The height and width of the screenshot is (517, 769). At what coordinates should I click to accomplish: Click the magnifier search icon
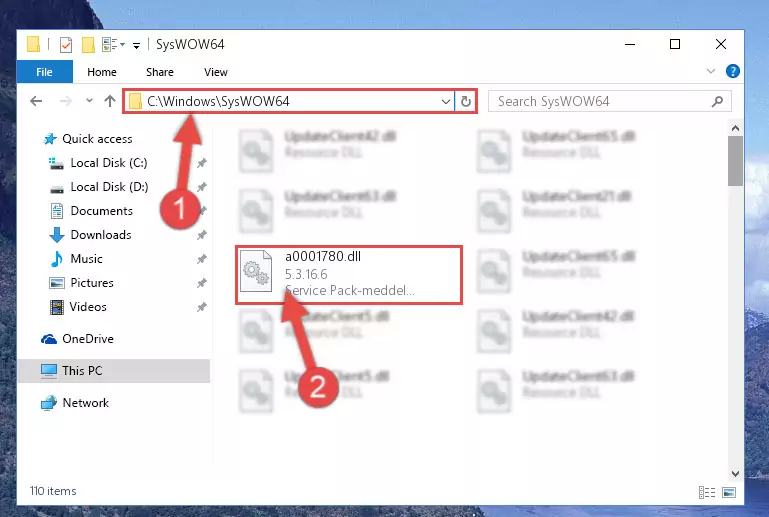tap(717, 102)
